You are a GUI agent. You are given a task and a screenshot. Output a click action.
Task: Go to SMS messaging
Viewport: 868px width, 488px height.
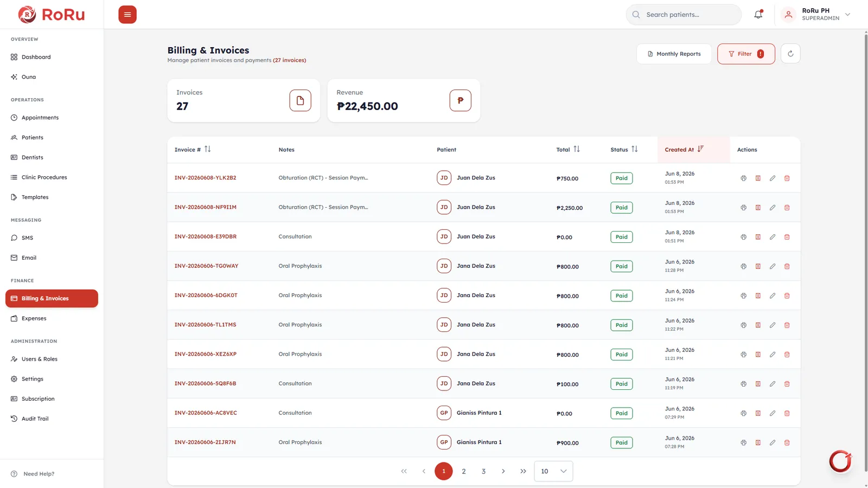click(52, 238)
